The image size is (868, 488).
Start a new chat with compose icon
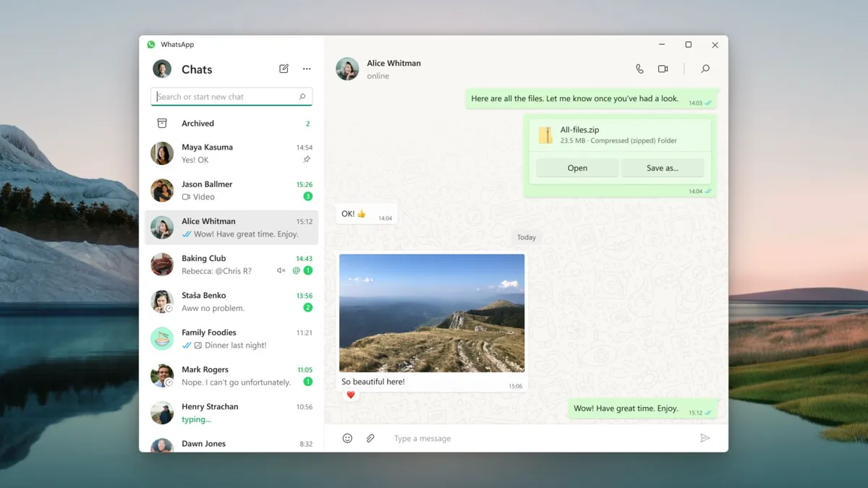[284, 69]
